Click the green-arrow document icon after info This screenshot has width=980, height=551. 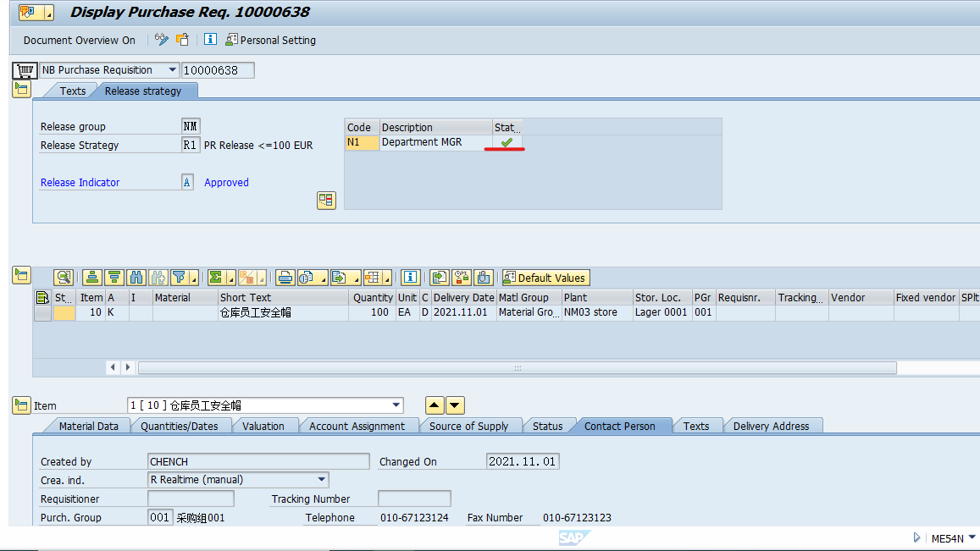point(440,278)
